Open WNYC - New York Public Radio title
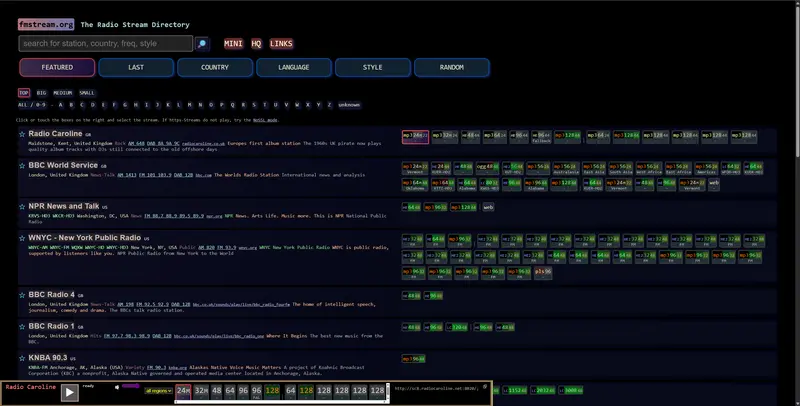Image resolution: width=800 pixels, height=406 pixels. pos(85,238)
